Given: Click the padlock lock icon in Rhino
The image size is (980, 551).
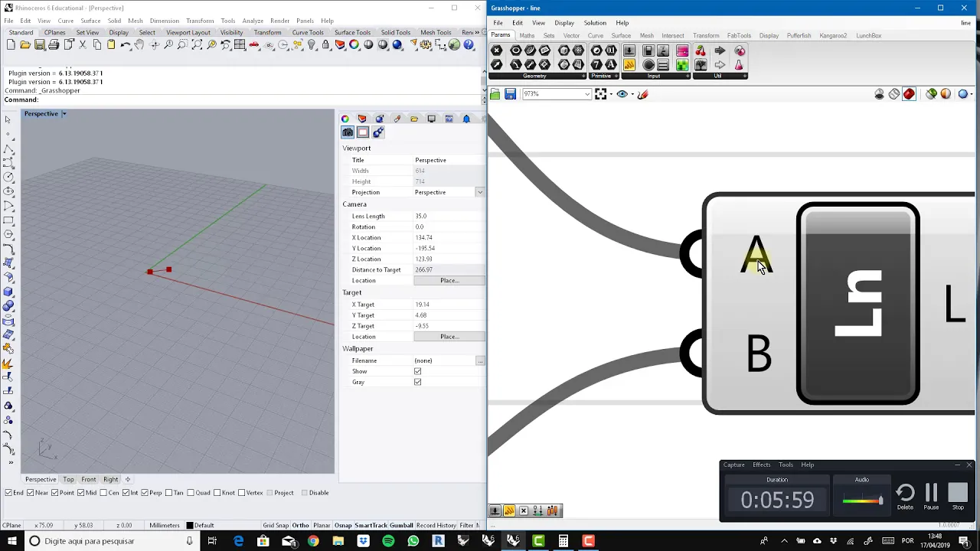Looking at the screenshot, I should (325, 44).
